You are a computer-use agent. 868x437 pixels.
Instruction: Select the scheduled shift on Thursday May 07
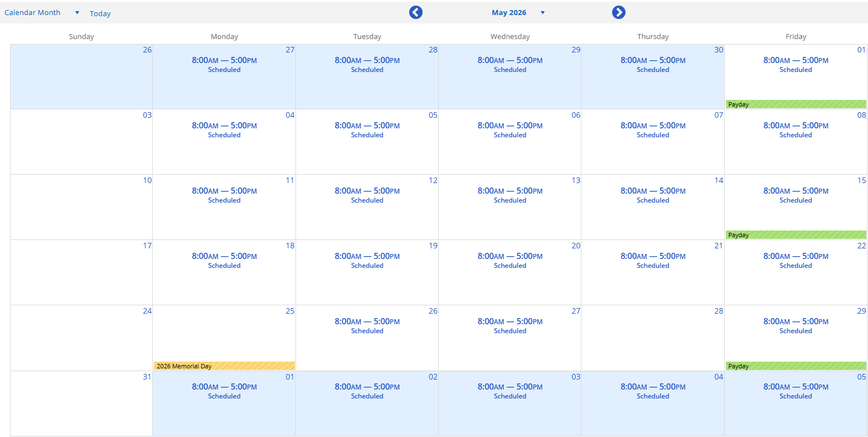click(x=653, y=130)
